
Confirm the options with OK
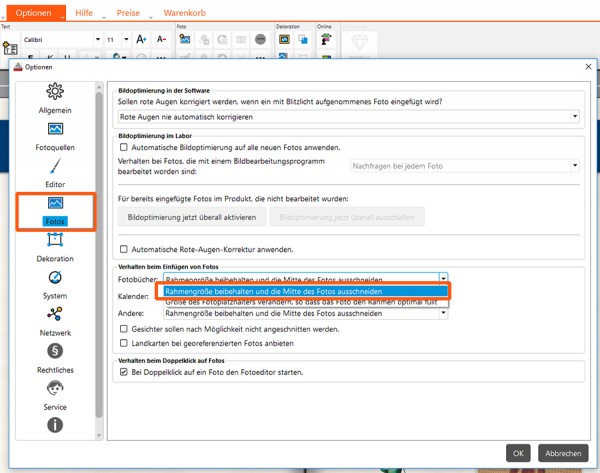518,453
